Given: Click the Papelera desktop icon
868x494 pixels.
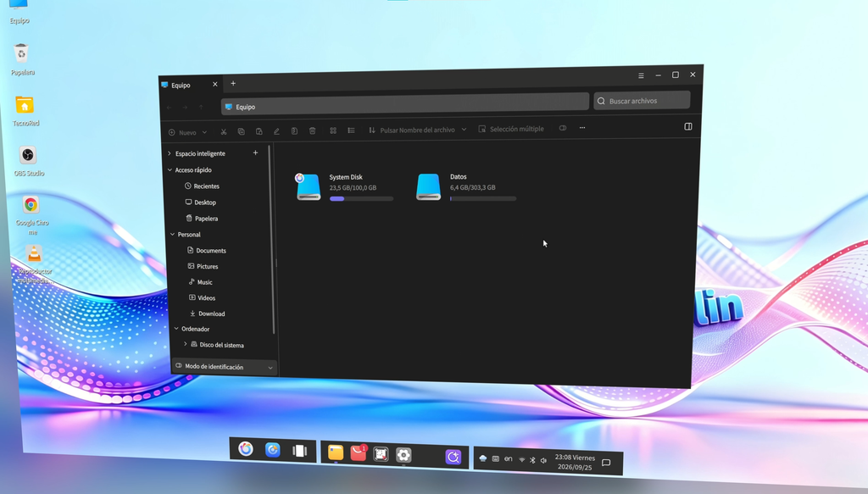Looking at the screenshot, I should [x=21, y=60].
